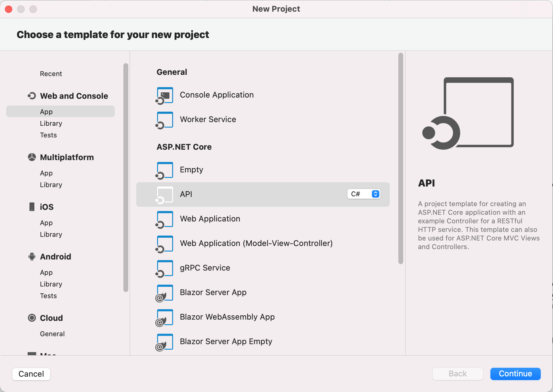Viewport: 553px width, 392px height.
Task: Select General under the Cloud section
Action: point(52,334)
